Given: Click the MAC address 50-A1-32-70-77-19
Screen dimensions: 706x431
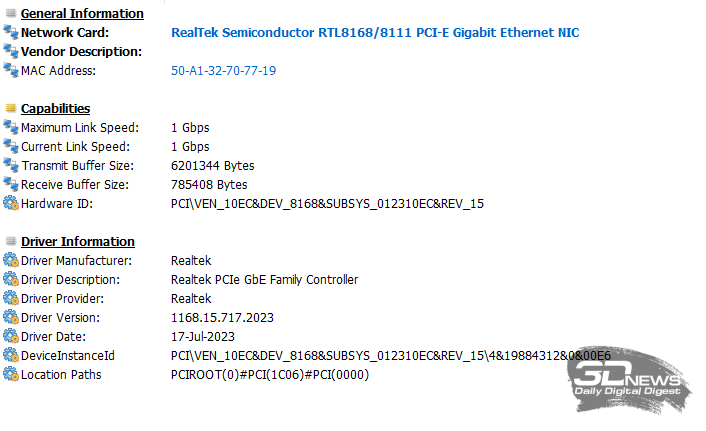Looking at the screenshot, I should click(224, 71).
